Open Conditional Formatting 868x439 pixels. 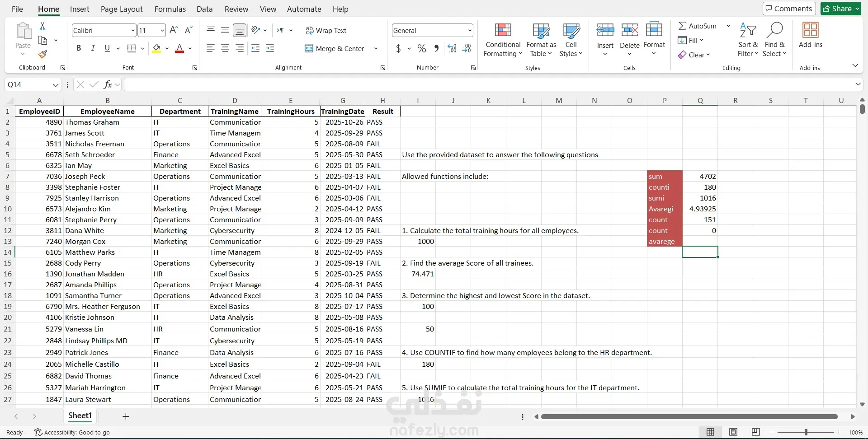tap(503, 40)
